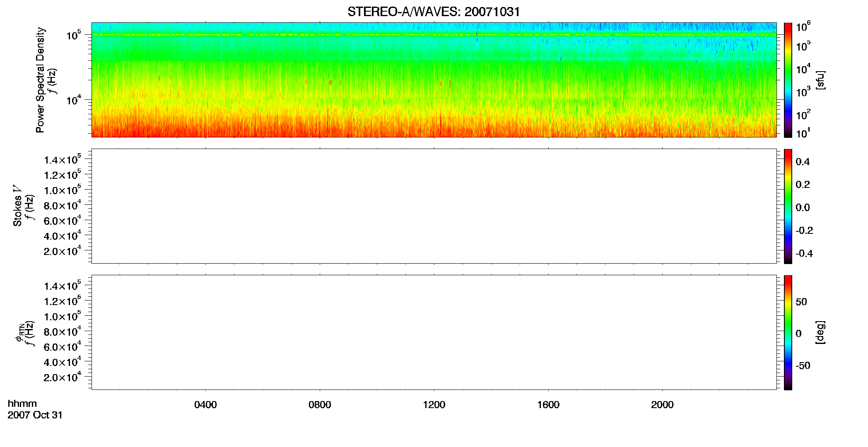Image resolution: width=868 pixels, height=447 pixels.
Task: Click the power spectral density color bar
Action: point(788,79)
